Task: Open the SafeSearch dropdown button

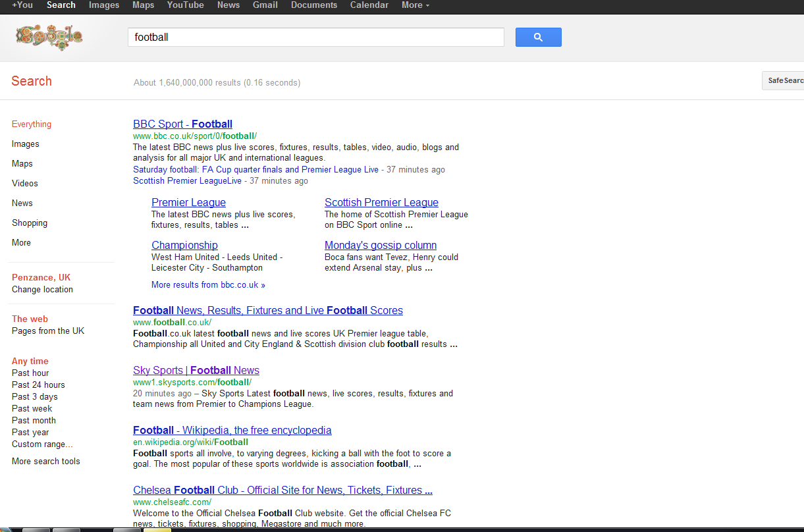Action: (784, 80)
